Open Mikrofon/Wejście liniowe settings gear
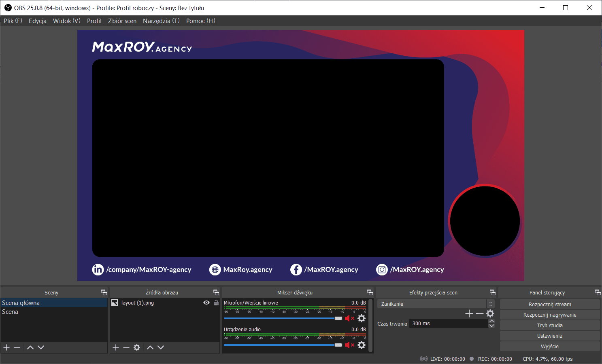The image size is (602, 364). 362,318
